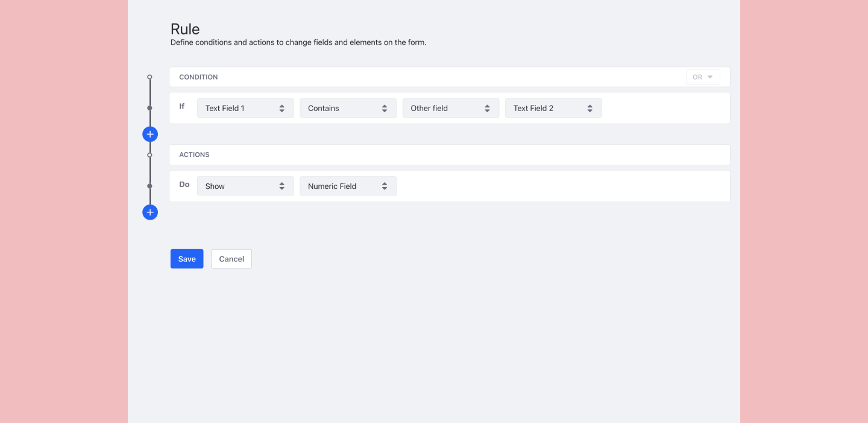This screenshot has height=423, width=868.
Task: Click the Do label in the action row
Action: tap(184, 185)
